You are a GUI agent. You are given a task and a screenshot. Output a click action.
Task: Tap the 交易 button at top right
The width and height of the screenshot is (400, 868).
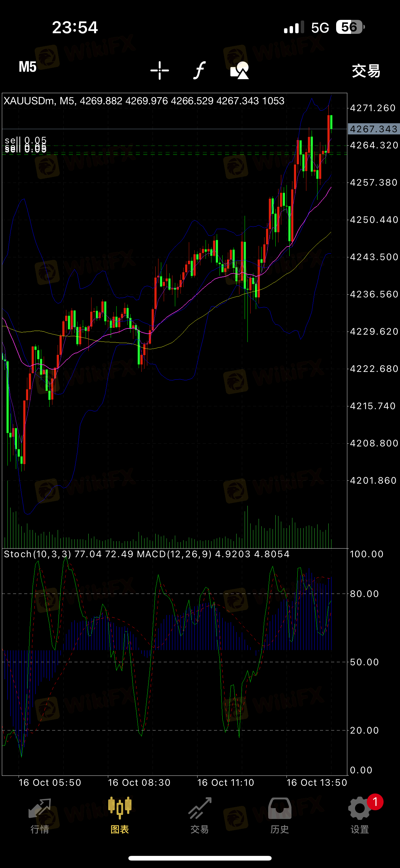pos(366,71)
